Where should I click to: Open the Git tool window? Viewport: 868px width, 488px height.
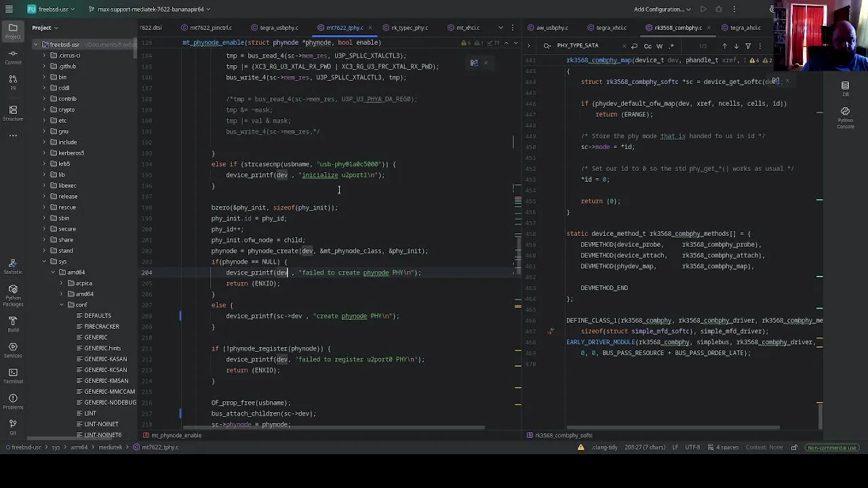point(13,426)
